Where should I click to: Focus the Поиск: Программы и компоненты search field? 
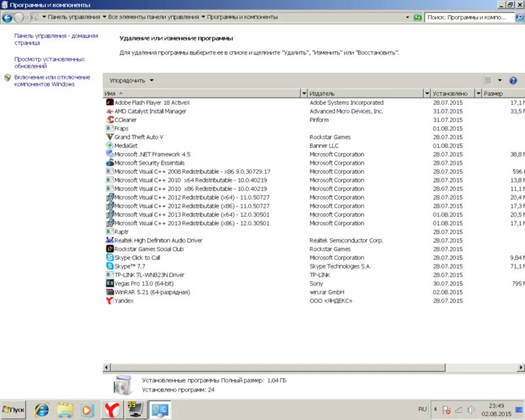click(x=469, y=18)
